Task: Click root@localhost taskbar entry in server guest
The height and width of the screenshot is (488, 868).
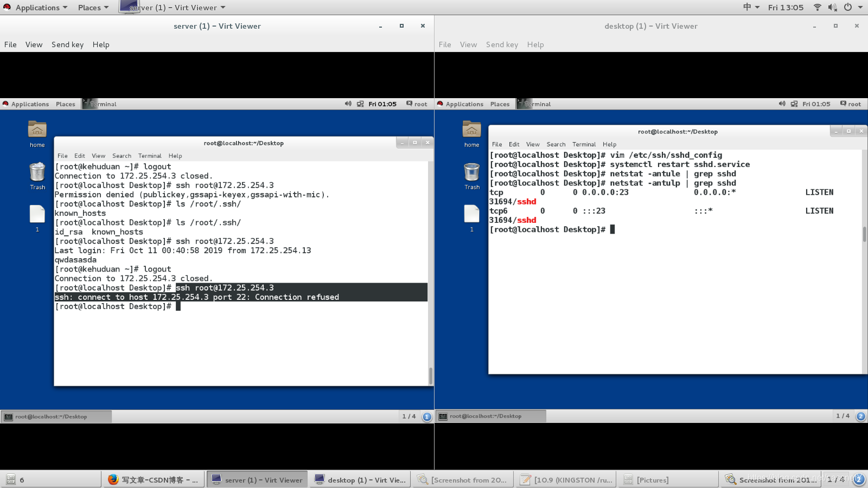Action: coord(56,416)
